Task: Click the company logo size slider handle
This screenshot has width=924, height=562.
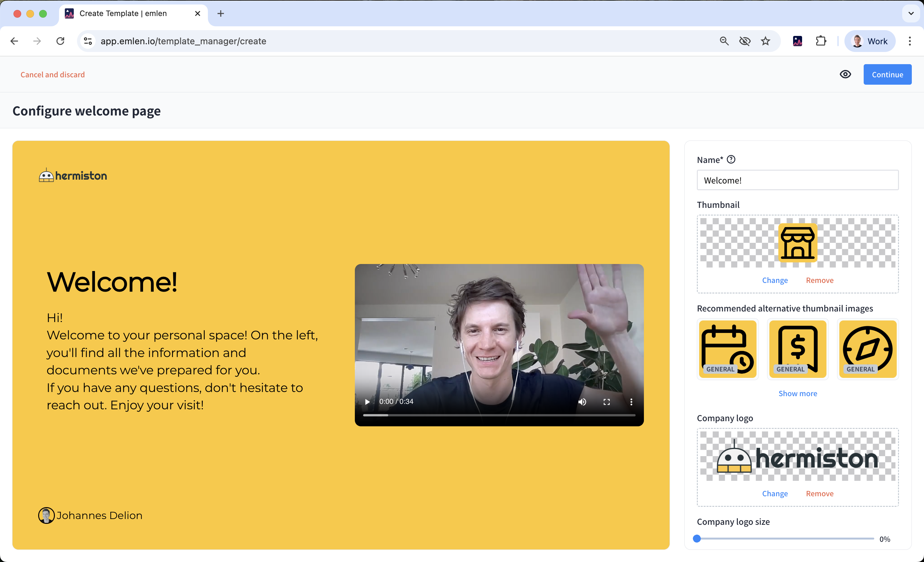Action: click(697, 538)
